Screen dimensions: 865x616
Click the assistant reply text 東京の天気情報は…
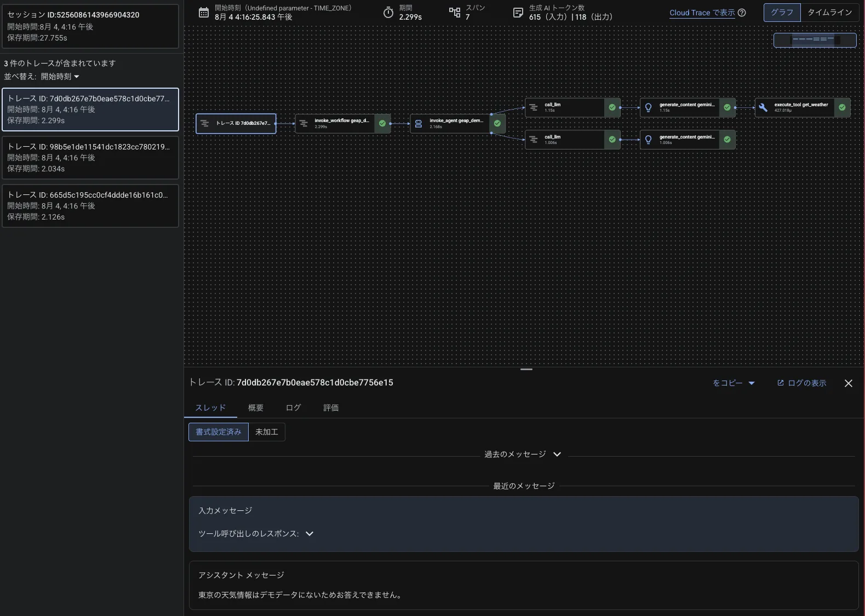[301, 595]
